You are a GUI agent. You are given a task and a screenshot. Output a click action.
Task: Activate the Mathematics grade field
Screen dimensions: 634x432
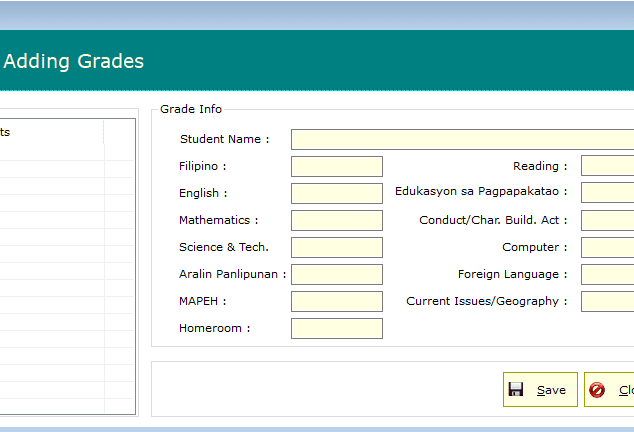pos(336,220)
